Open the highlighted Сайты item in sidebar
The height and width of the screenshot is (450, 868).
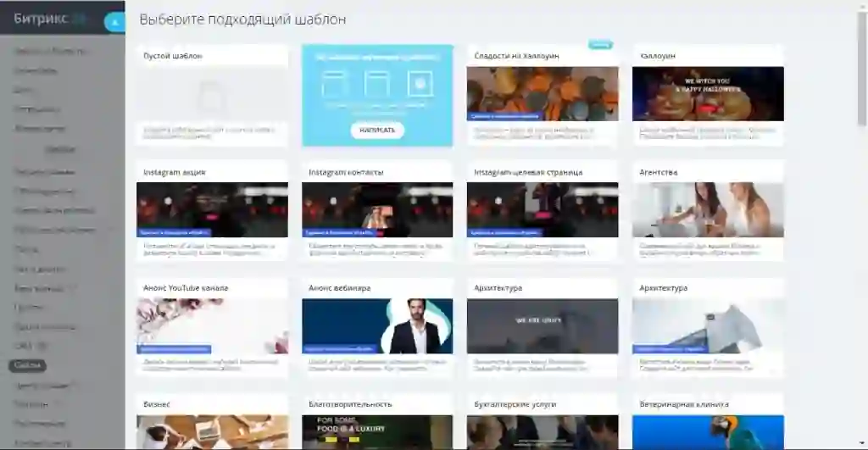click(x=28, y=365)
